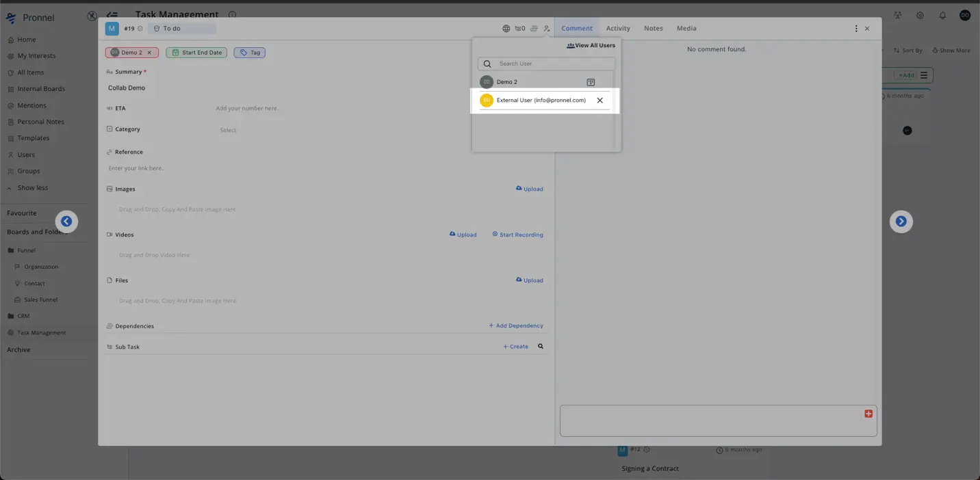Open the To do status dropdown
The image size is (980, 480).
(x=182, y=29)
